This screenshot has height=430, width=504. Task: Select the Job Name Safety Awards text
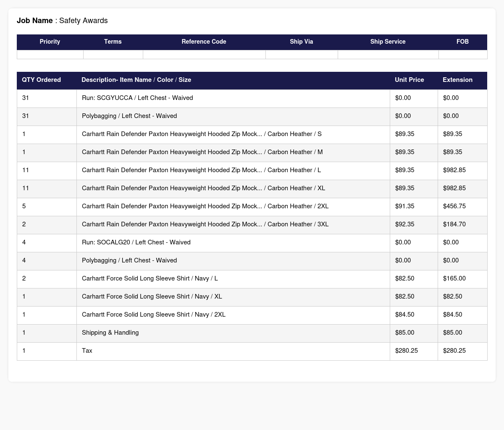pyautogui.click(x=62, y=21)
